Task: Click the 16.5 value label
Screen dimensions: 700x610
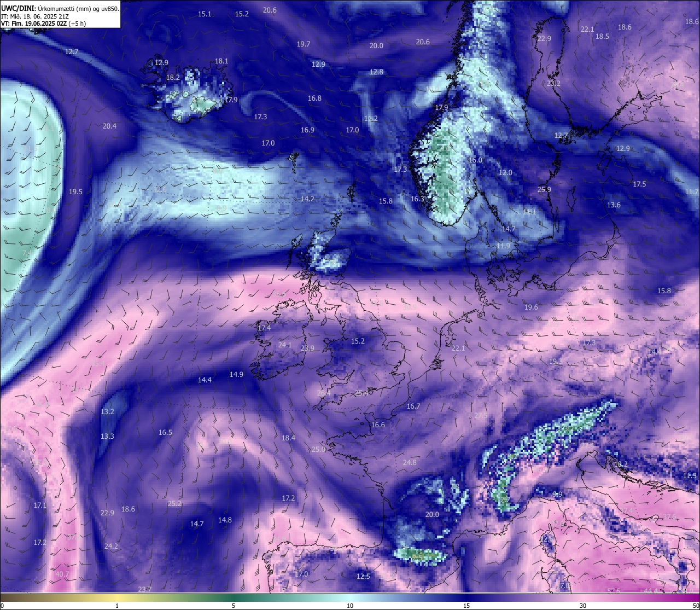Action: [x=165, y=432]
